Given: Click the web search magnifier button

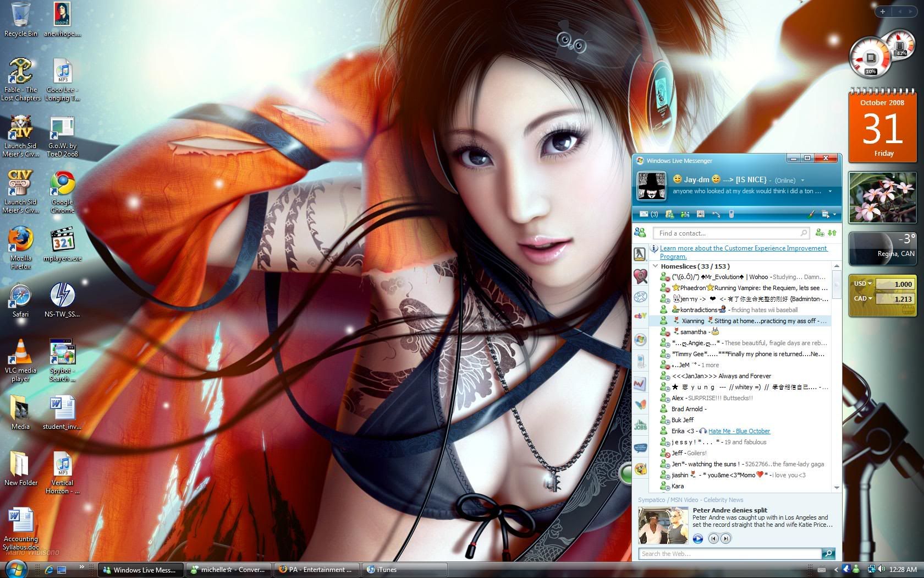Looking at the screenshot, I should click(x=828, y=553).
